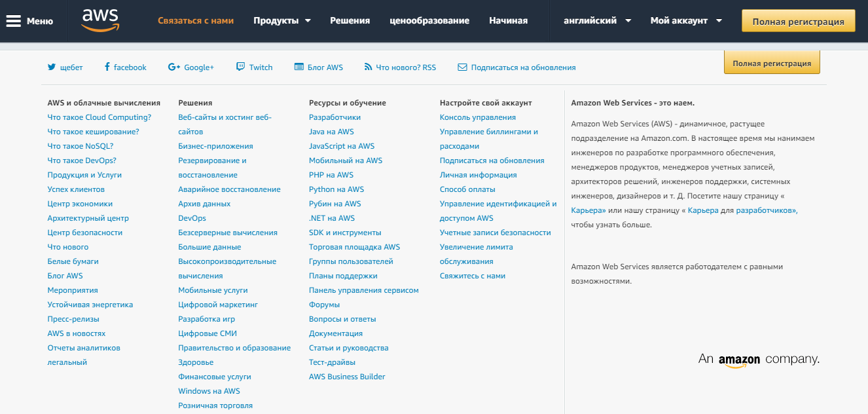The height and width of the screenshot is (414, 868).
Task: Open Учетные записи безопасности link
Action: coord(496,233)
